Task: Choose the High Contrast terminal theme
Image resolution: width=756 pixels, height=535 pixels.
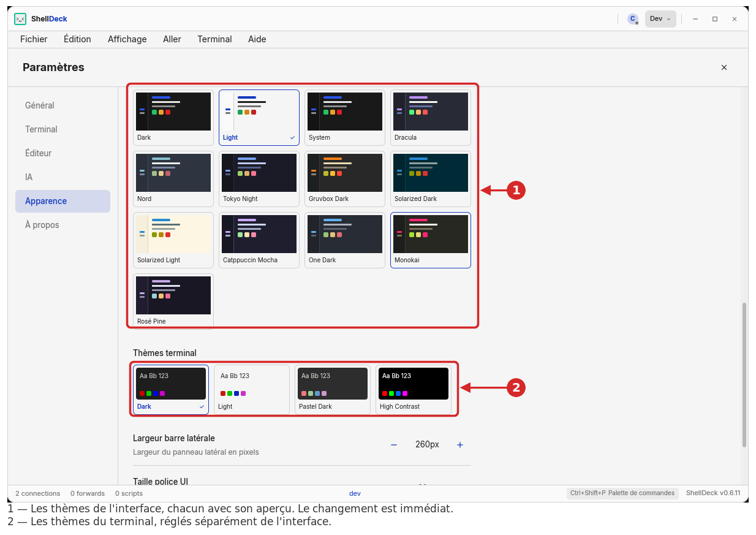Action: 414,390
